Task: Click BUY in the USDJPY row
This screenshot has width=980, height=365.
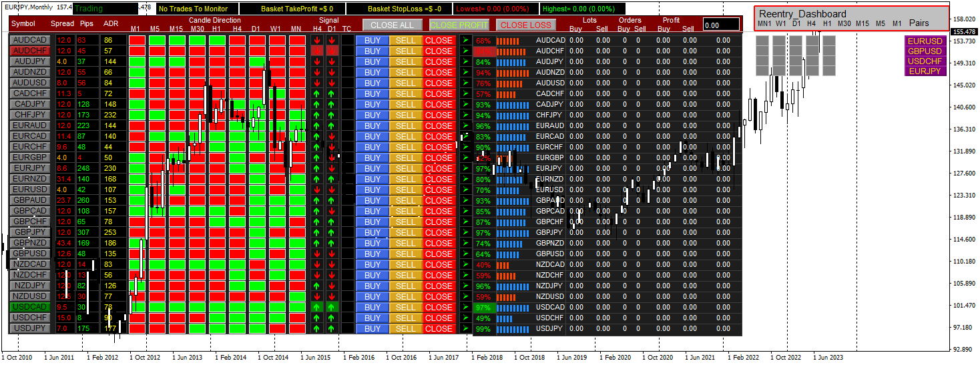Action: [373, 329]
